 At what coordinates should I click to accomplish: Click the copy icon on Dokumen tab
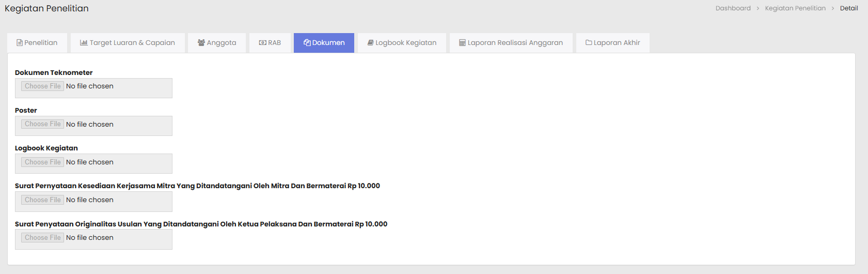click(307, 43)
